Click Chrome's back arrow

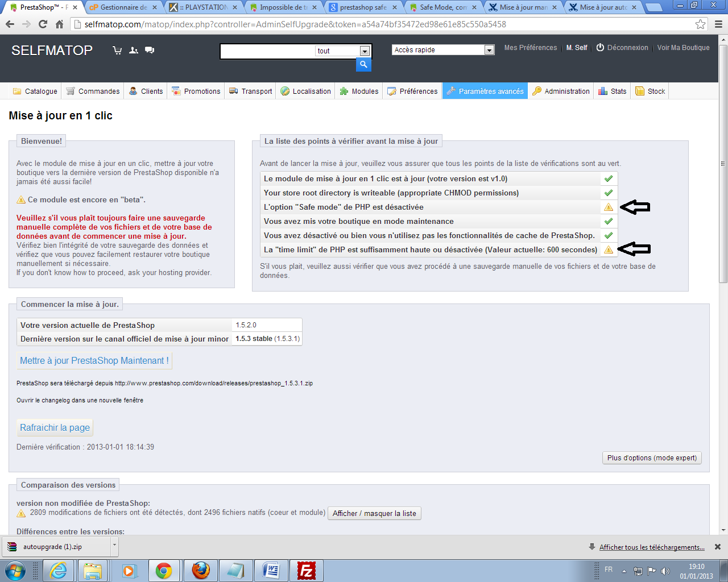coord(10,24)
